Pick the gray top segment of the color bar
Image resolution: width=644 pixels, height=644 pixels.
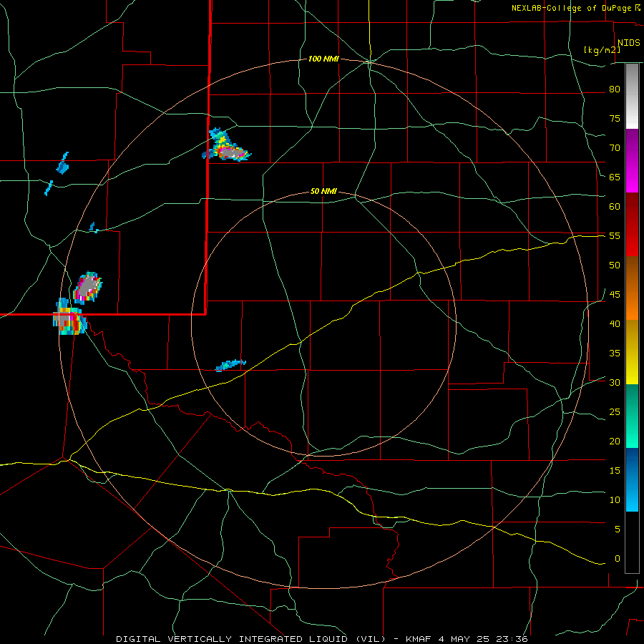point(632,96)
